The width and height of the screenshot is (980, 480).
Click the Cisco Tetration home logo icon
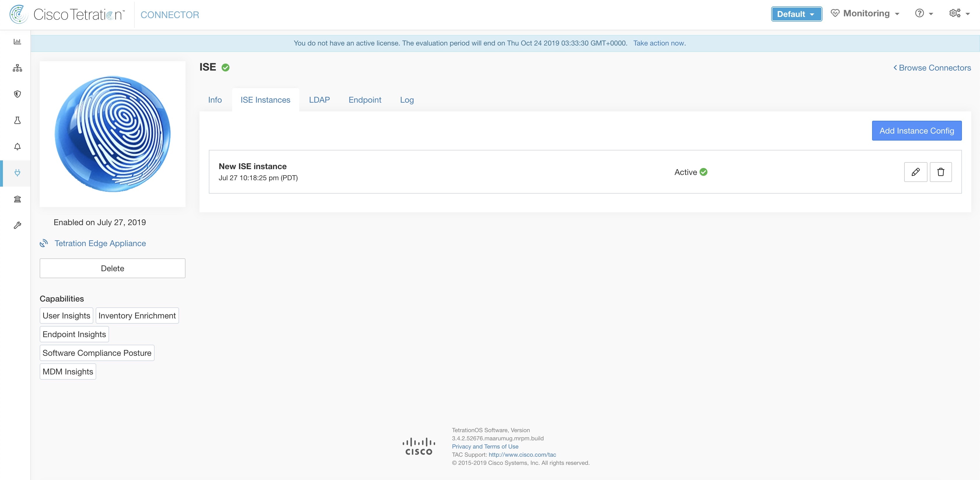[17, 14]
